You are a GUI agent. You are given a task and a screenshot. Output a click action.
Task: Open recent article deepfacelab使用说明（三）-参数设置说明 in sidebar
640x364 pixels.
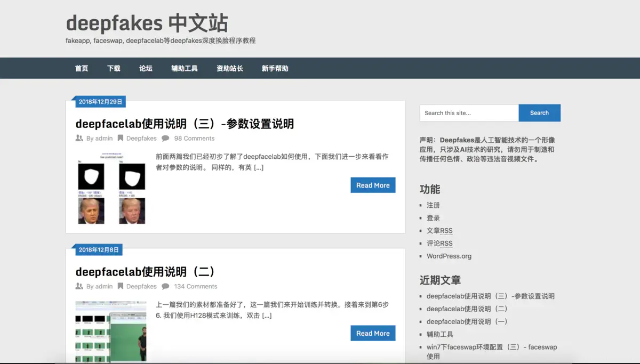491,296
